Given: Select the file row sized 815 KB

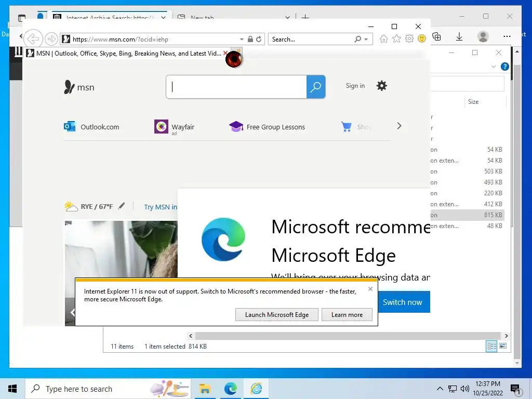Looking at the screenshot, I should (467, 215).
